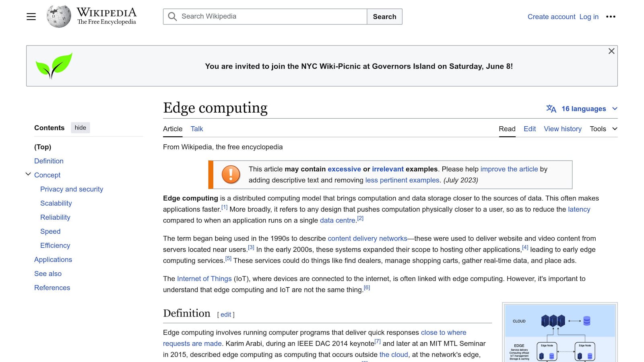Open the cloud-edge diagram thumbnail
Screen dimensions: 644x362
tap(560, 333)
